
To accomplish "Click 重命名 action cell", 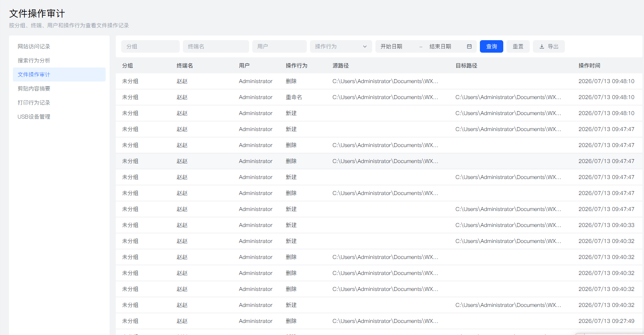I will (x=294, y=97).
